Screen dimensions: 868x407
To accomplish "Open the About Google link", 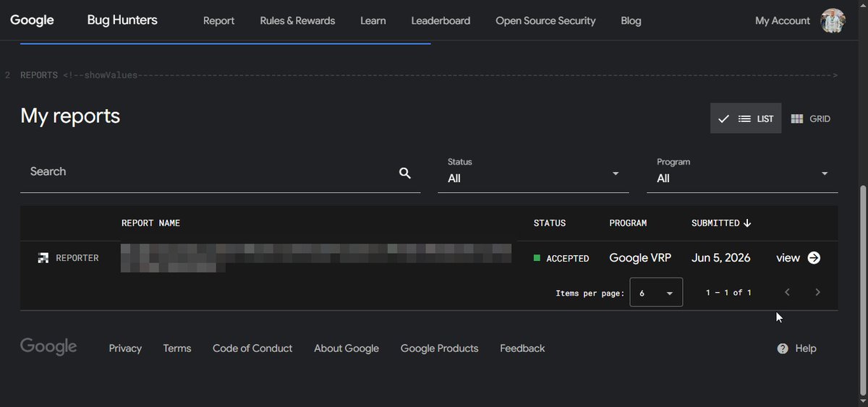I will tap(346, 348).
